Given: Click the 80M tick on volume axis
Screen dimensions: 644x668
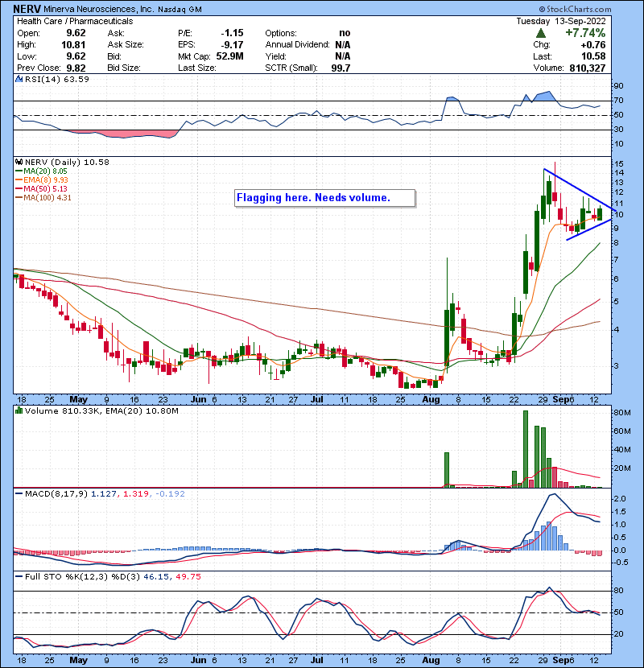Looking at the screenshot, I should (622, 412).
